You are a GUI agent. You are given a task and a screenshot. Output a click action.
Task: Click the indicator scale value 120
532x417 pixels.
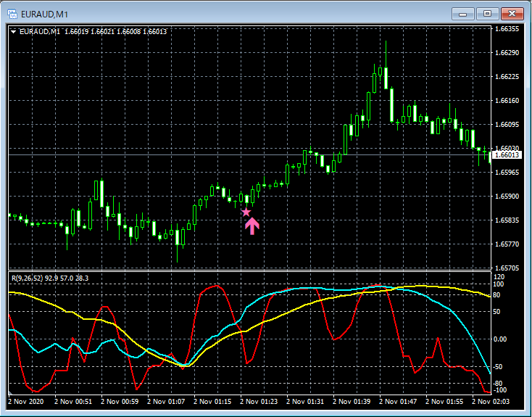tap(499, 277)
